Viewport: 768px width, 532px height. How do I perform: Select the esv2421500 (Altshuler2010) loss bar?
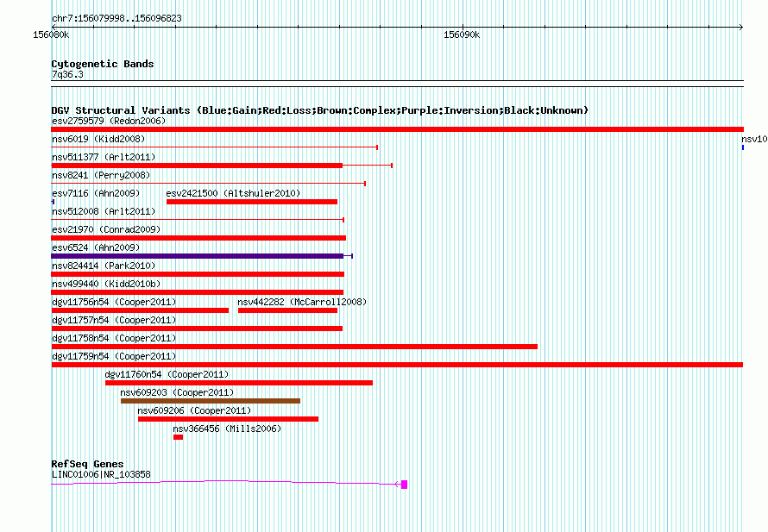point(252,202)
